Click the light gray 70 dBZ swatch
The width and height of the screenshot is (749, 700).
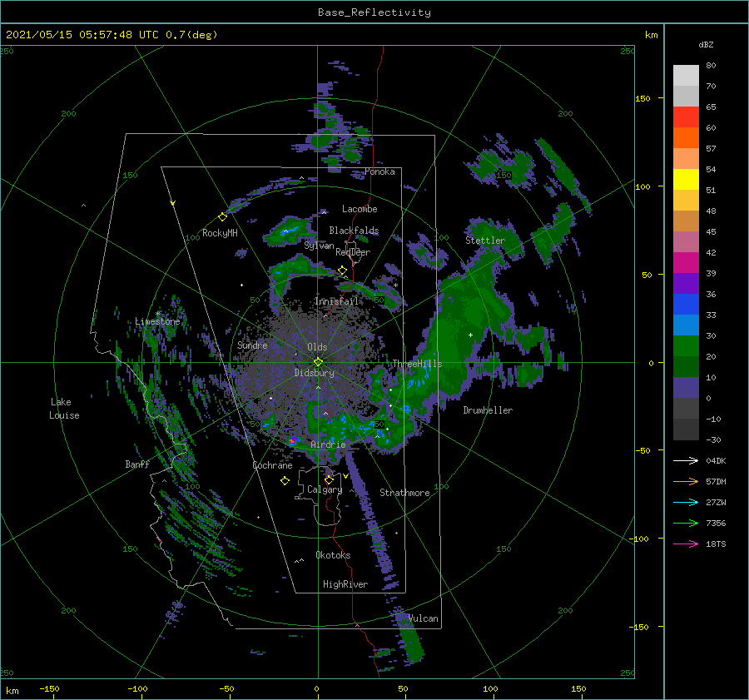point(686,76)
